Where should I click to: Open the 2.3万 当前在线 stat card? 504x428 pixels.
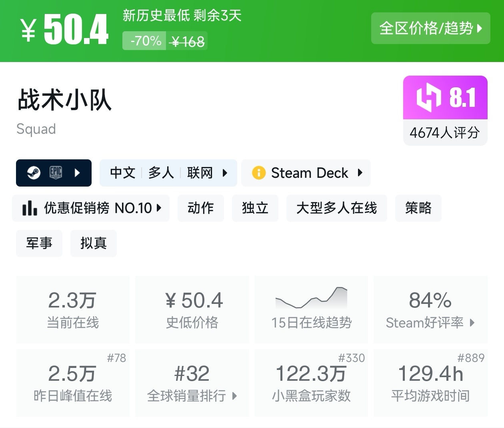[x=73, y=309]
